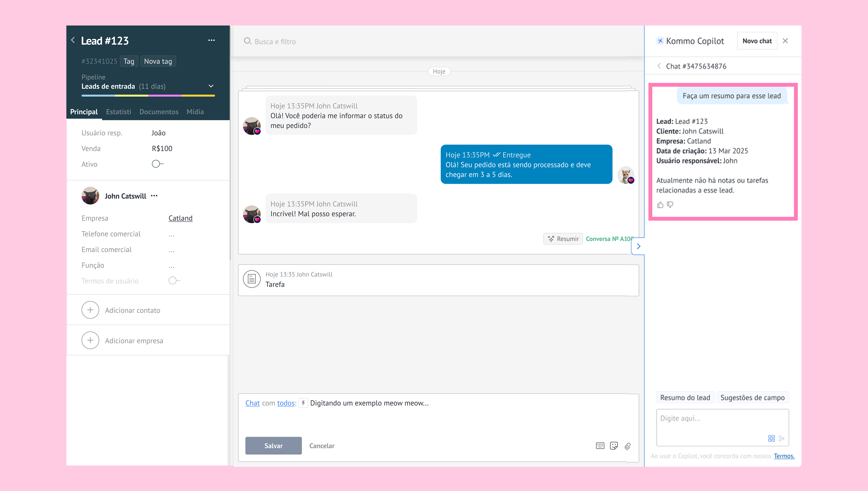Click the Tag label

(129, 61)
